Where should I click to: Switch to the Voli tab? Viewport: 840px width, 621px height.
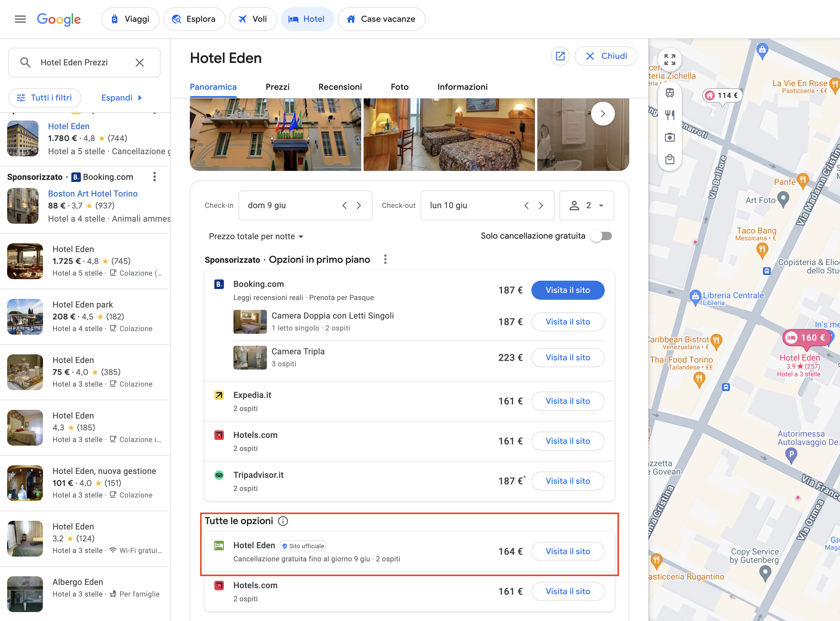253,19
